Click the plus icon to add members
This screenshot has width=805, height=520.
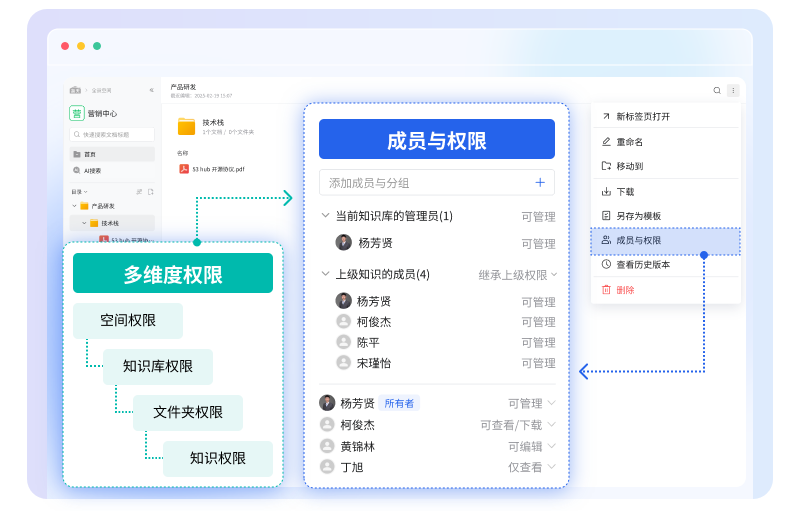[x=540, y=182]
